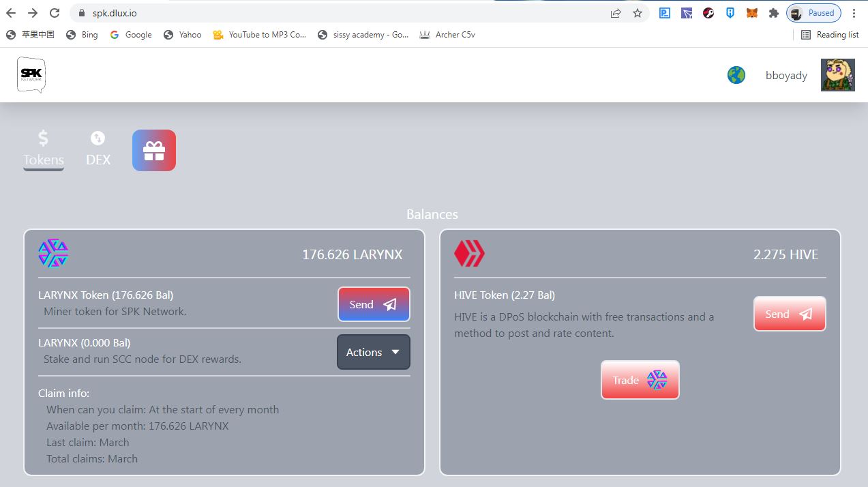The height and width of the screenshot is (487, 868).
Task: Open the red key extension icon
Action: (x=708, y=13)
